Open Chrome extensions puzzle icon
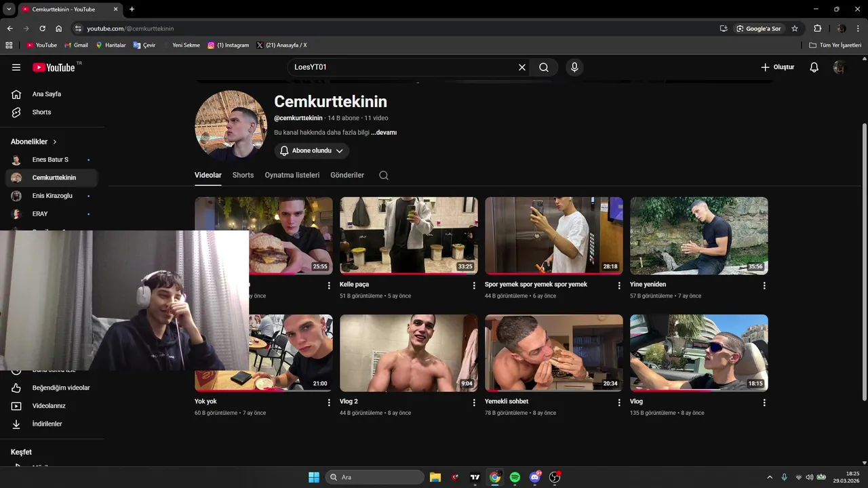 tap(817, 28)
